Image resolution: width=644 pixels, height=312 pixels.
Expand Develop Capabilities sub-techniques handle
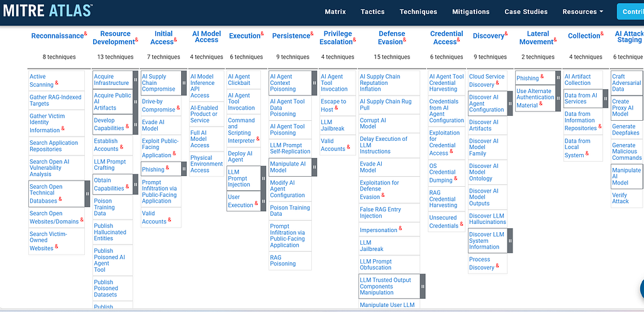click(x=136, y=125)
